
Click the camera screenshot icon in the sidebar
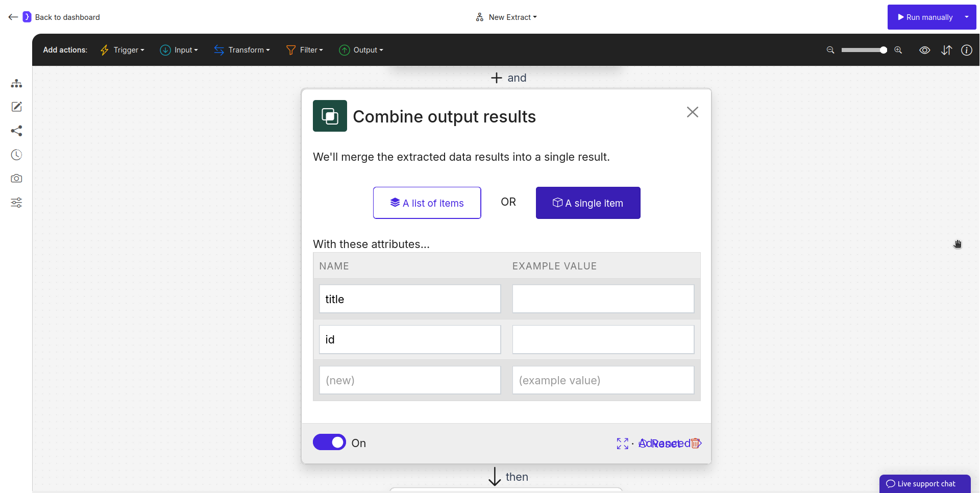tap(16, 178)
